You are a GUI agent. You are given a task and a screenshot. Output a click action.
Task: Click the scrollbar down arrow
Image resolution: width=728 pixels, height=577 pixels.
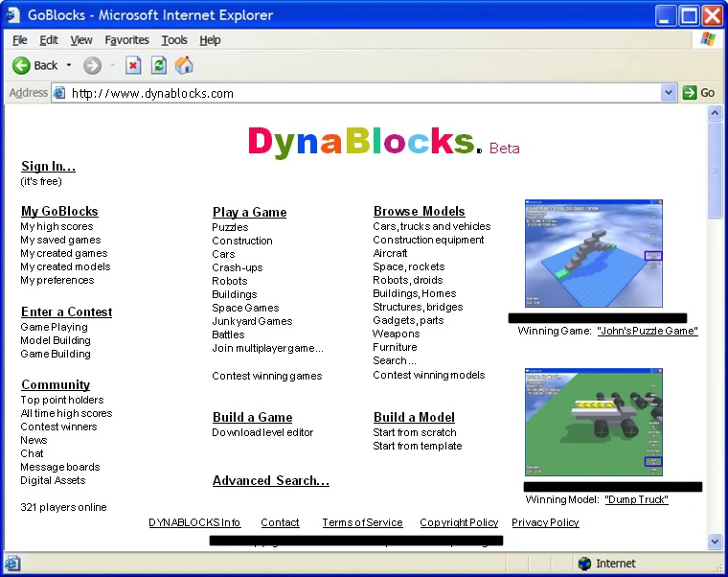pos(715,542)
